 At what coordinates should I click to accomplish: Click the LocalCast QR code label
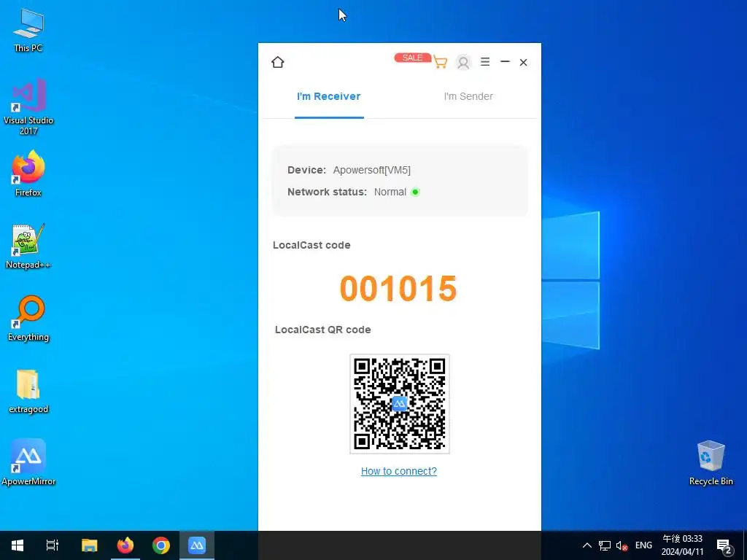322,330
